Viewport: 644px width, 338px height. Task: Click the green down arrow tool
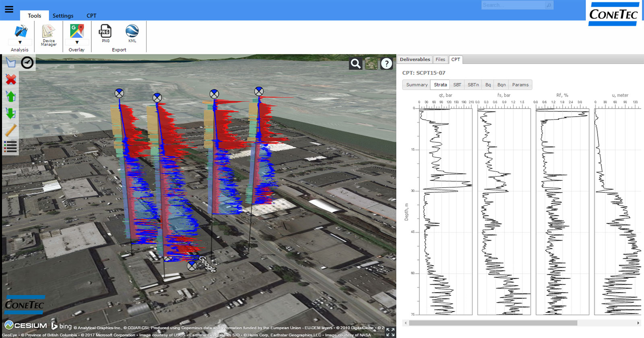11,113
